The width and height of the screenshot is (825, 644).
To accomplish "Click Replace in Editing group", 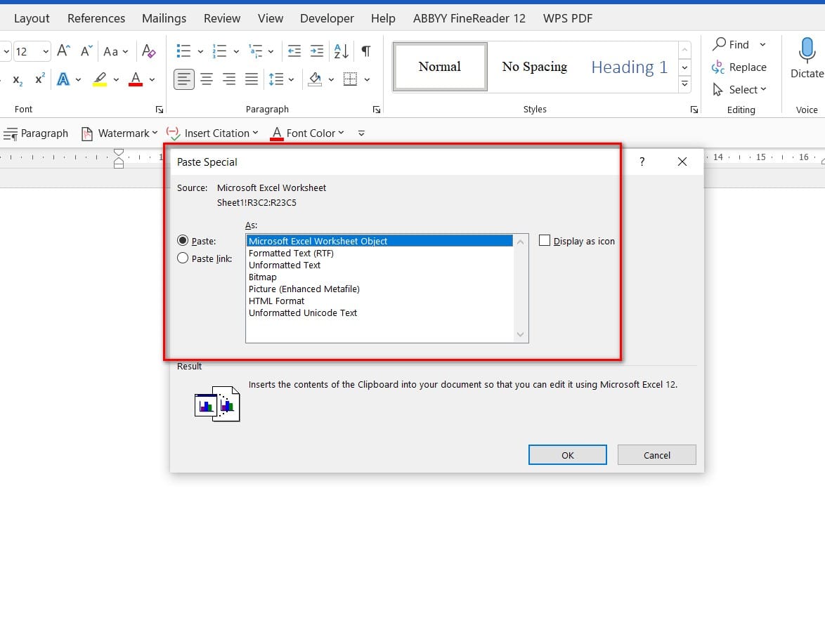I will point(739,67).
